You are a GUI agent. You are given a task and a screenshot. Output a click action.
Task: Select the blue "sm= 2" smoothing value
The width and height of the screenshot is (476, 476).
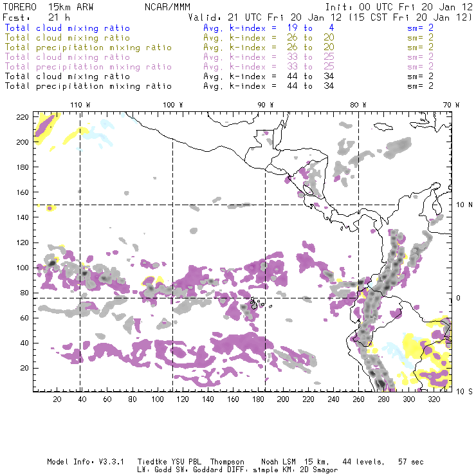pos(421,28)
